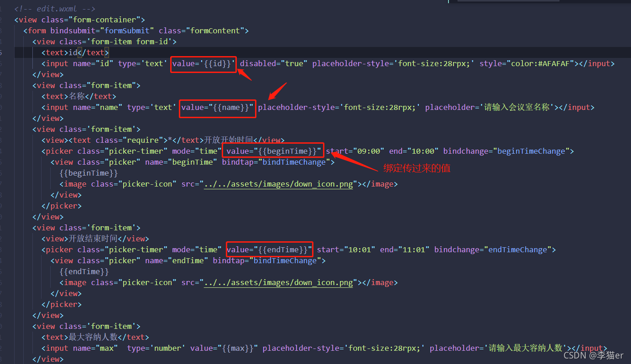Click the 开放开始时间 label text
This screenshot has width=631, height=364.
(228, 140)
